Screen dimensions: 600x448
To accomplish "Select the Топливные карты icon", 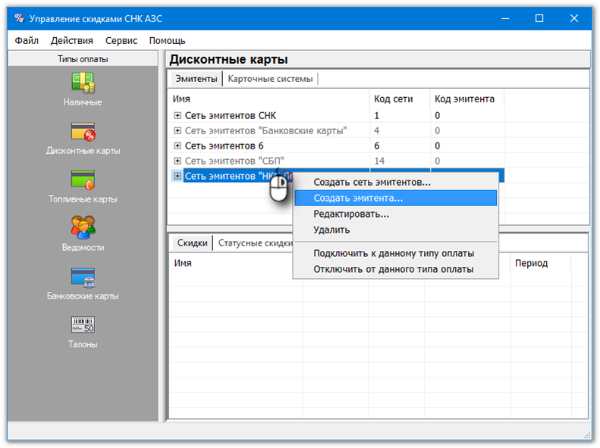I will tap(83, 181).
